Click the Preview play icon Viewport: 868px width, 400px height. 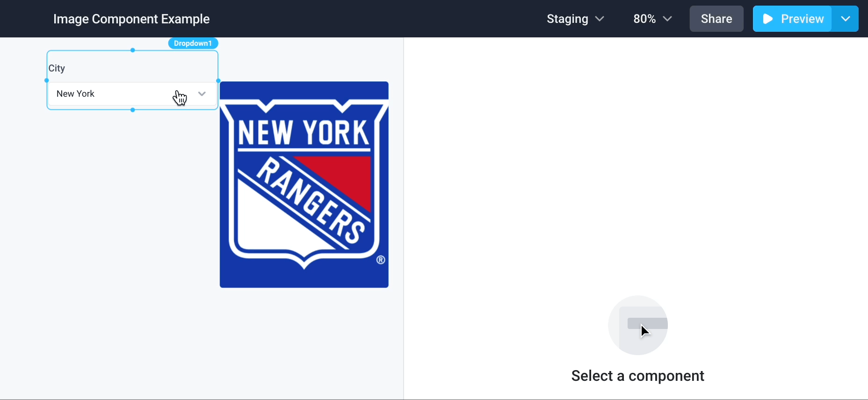[x=767, y=19]
